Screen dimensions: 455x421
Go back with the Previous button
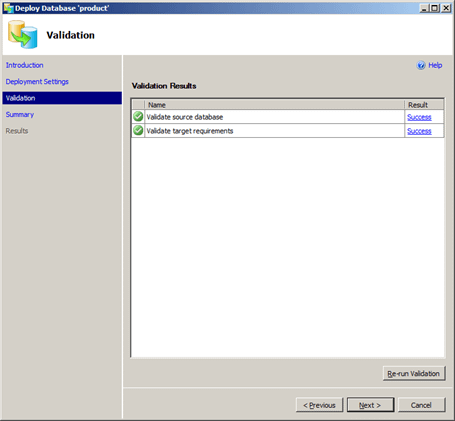click(x=319, y=405)
